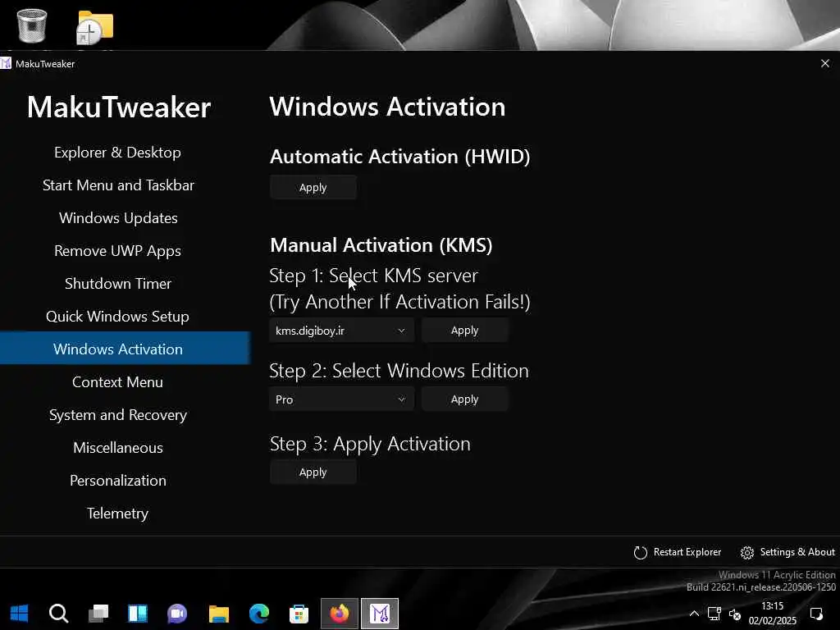Open the folder shortcut with clock on desktop
Screen dimensions: 840x630
(x=95, y=27)
